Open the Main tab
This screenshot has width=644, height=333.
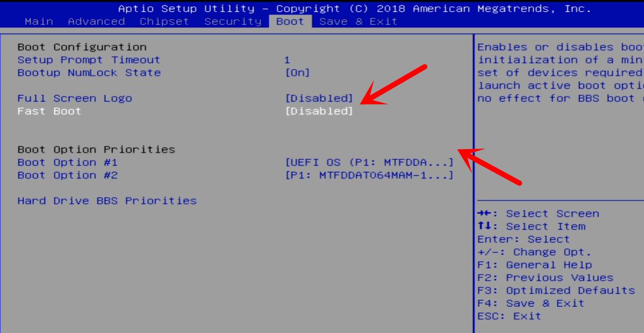(38, 22)
